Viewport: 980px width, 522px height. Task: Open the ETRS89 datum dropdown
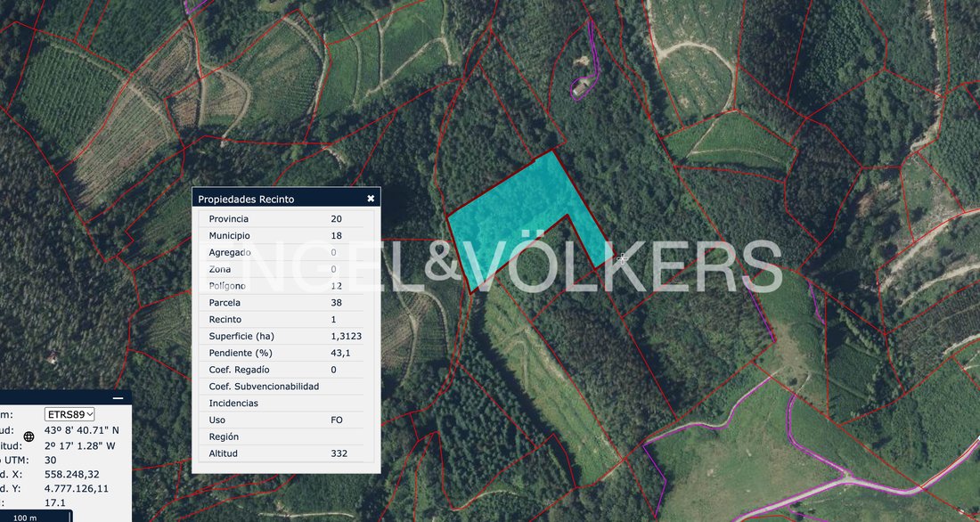[69, 414]
